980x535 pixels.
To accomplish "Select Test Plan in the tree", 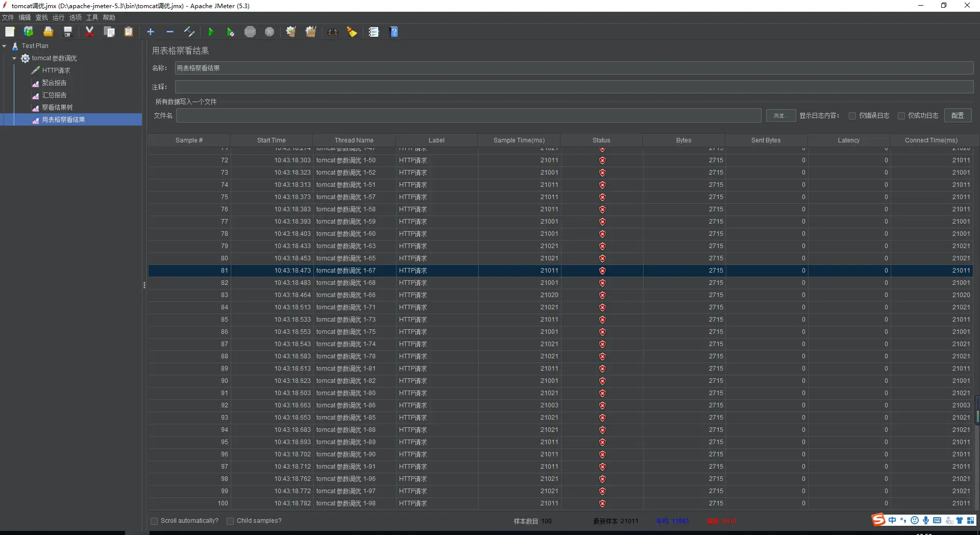I will pos(35,46).
